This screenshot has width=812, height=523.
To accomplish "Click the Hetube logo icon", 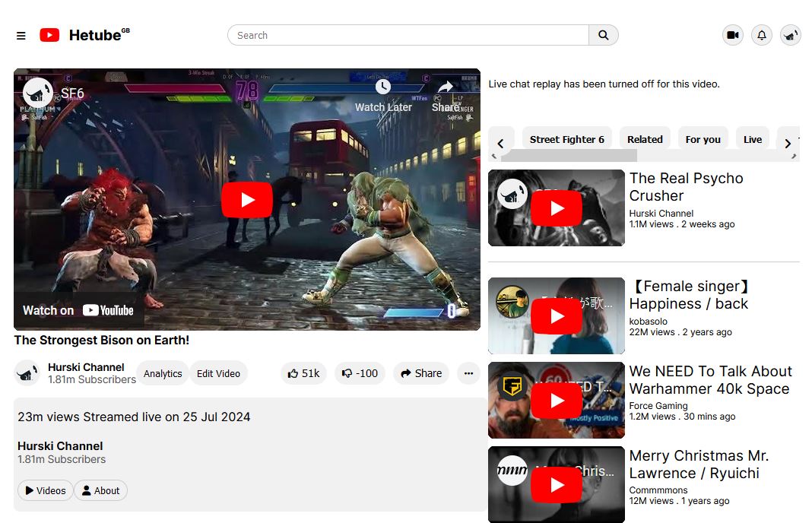I will pyautogui.click(x=49, y=35).
